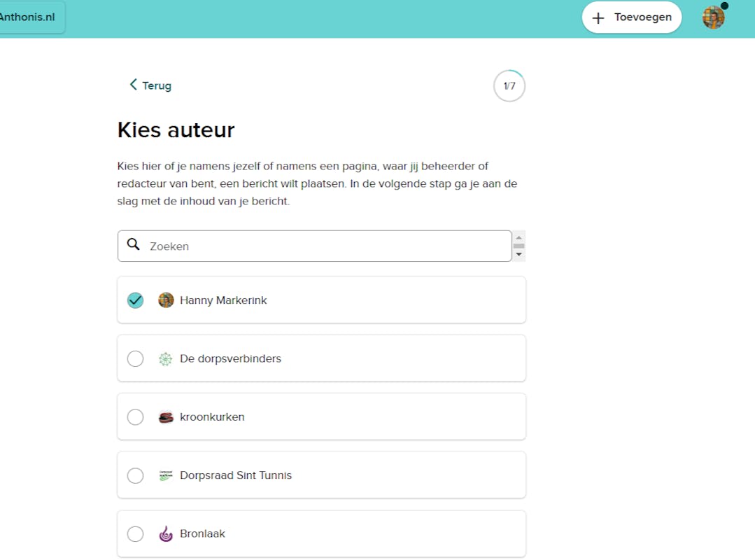Click the Hanny Markerink profile picture
Image resolution: width=755 pixels, height=560 pixels.
(x=166, y=300)
